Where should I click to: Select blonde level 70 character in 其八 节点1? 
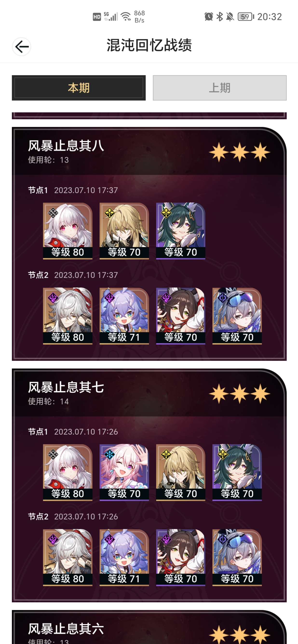124,231
